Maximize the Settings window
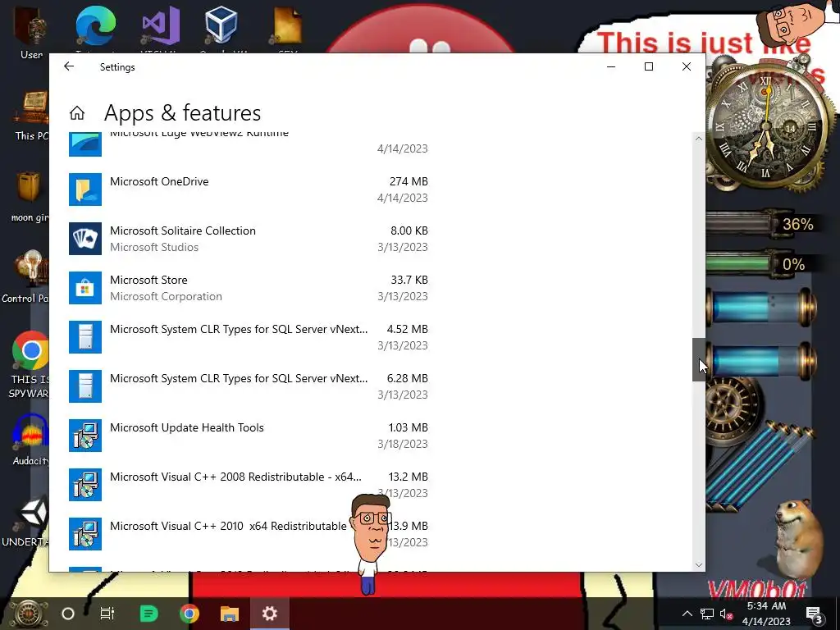This screenshot has width=840, height=630. pos(649,66)
